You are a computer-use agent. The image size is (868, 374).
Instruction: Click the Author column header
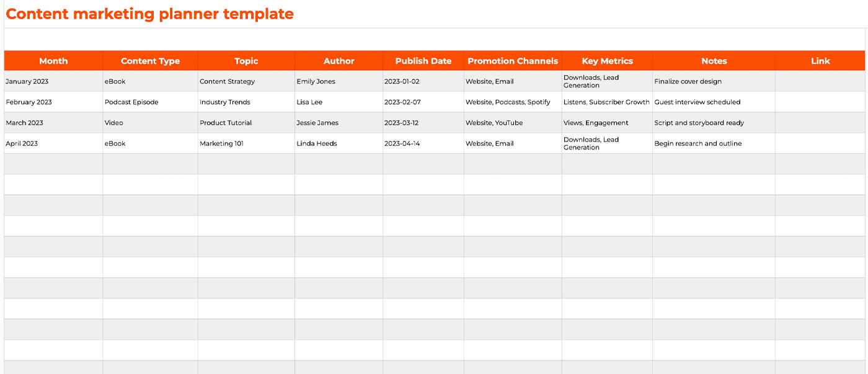[x=339, y=61]
